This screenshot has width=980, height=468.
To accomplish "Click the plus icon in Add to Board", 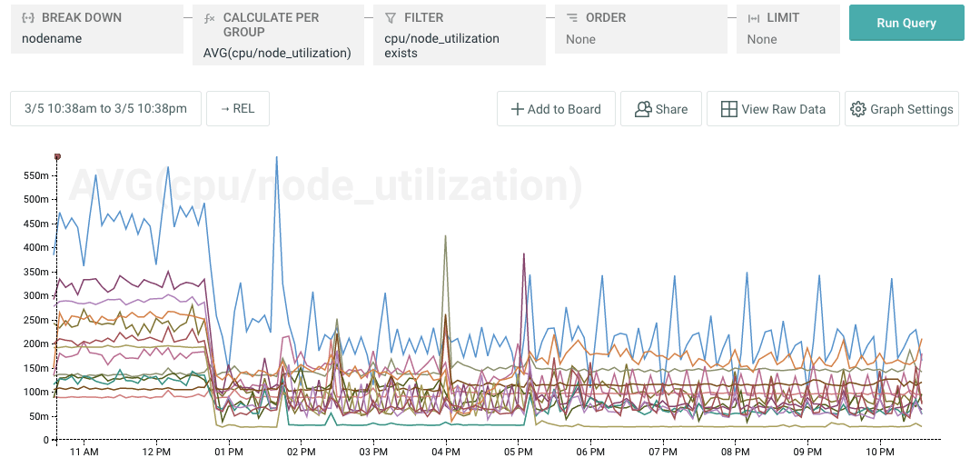I will (x=518, y=109).
